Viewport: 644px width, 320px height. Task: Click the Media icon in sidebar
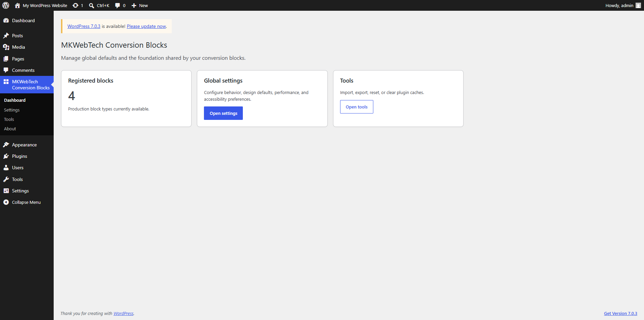[6, 47]
